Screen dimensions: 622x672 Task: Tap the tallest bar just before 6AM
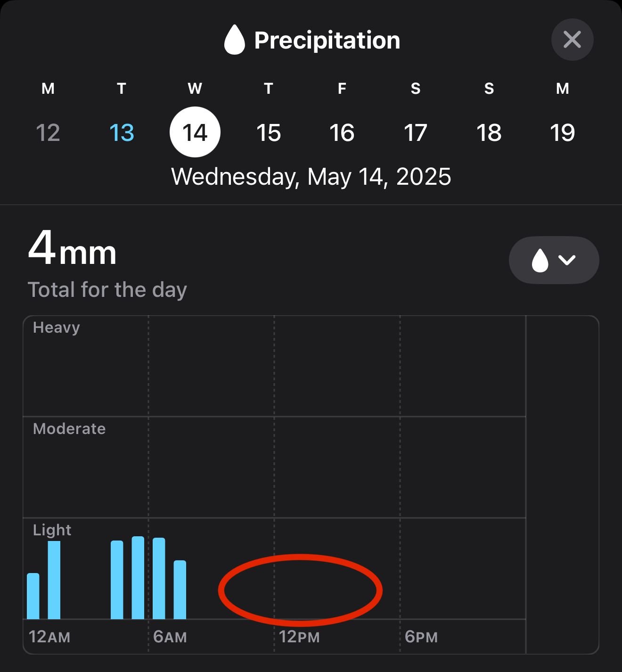click(x=138, y=578)
